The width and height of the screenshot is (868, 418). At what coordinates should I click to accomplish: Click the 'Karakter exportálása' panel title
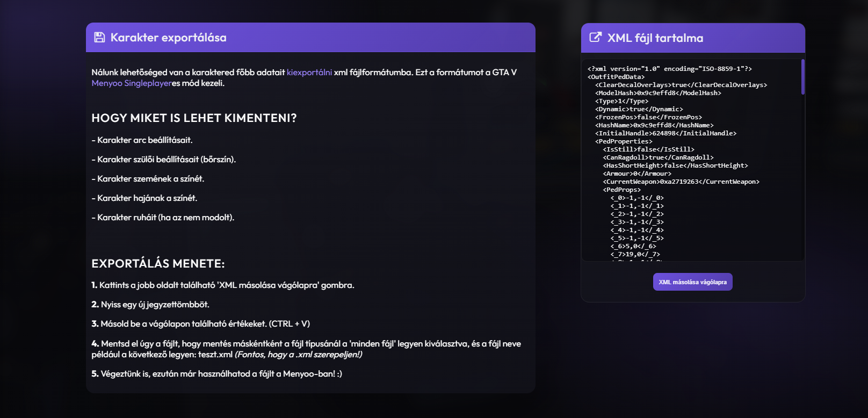click(x=169, y=38)
